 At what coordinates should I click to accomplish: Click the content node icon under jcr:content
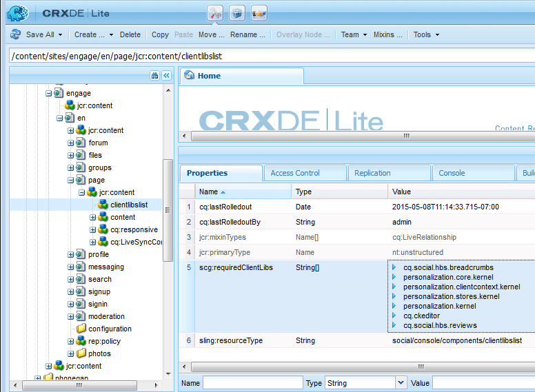tap(103, 217)
